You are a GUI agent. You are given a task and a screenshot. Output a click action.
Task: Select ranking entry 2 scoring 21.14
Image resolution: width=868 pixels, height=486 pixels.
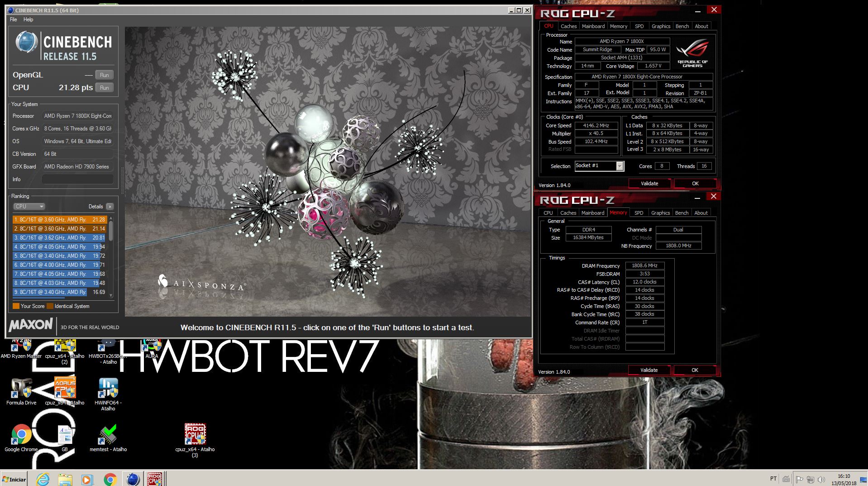click(x=60, y=229)
